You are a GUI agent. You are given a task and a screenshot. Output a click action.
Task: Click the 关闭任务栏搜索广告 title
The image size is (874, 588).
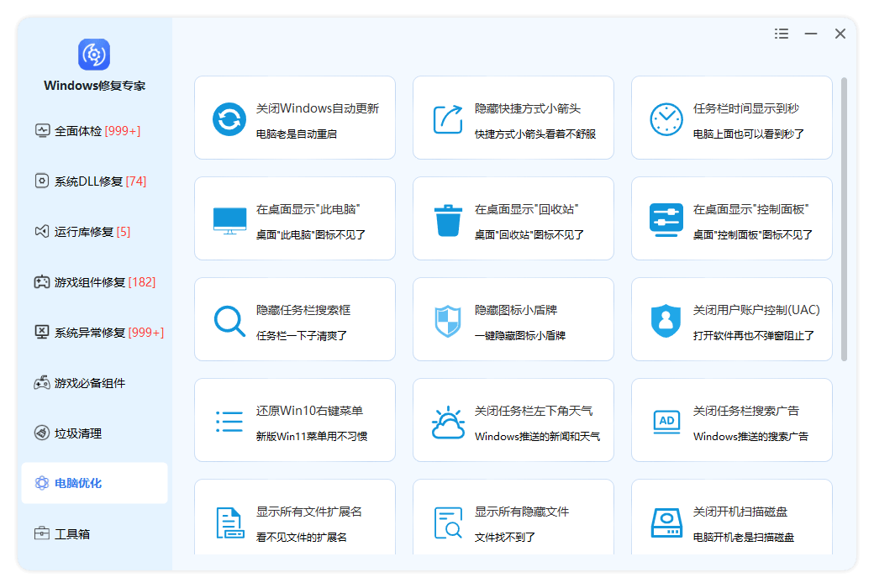click(745, 412)
